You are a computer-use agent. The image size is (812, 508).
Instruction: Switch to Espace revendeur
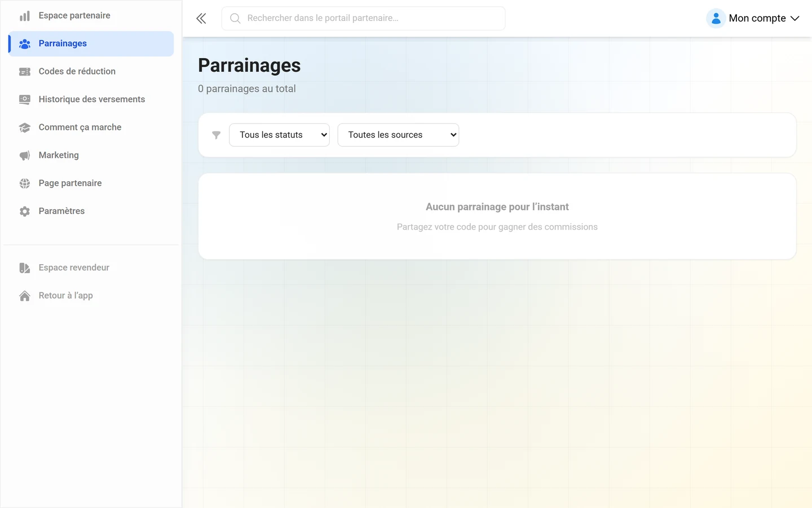[91, 268]
